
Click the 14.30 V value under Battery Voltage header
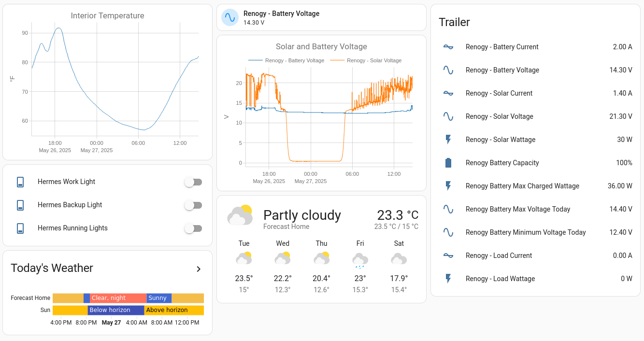point(254,23)
